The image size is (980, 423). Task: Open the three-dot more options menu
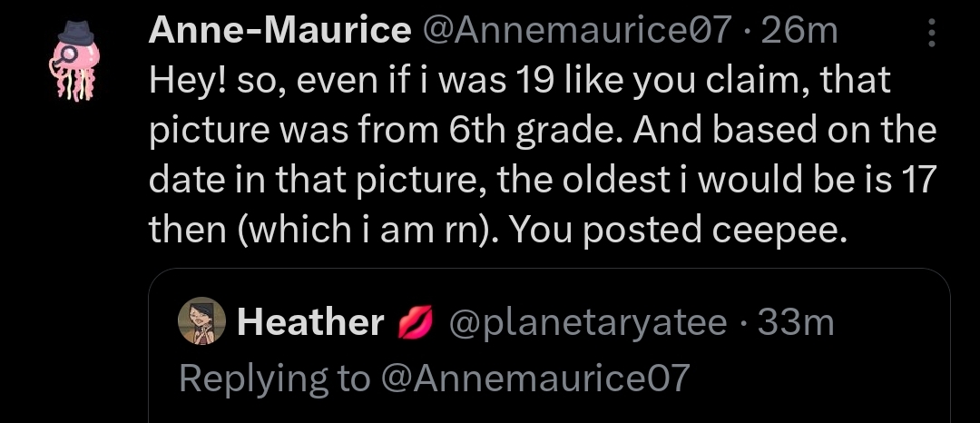coord(931,34)
